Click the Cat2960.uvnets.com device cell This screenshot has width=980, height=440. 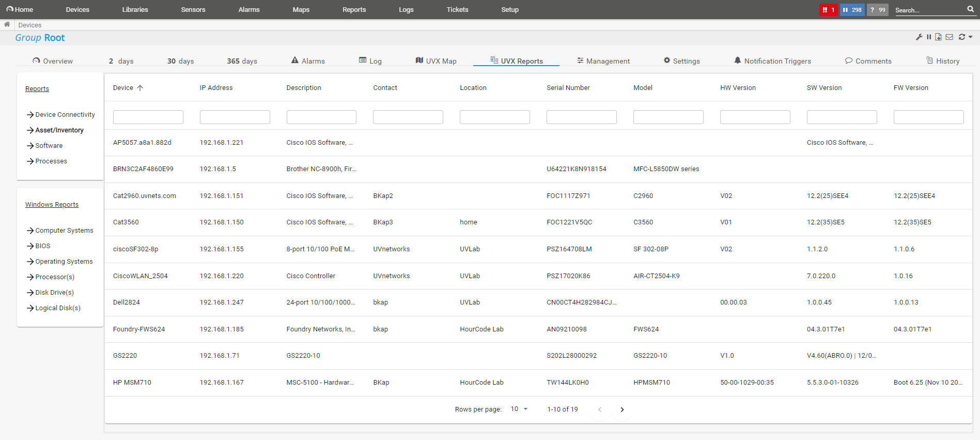[145, 196]
